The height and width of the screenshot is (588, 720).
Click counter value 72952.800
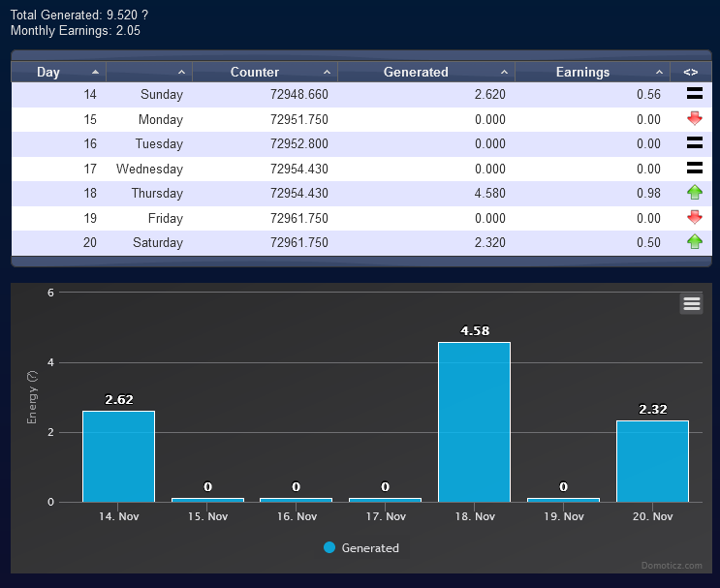click(298, 143)
